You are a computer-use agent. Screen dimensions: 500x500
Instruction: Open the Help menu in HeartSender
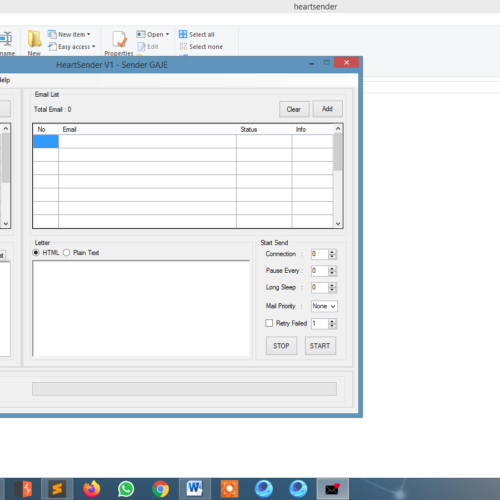5,80
